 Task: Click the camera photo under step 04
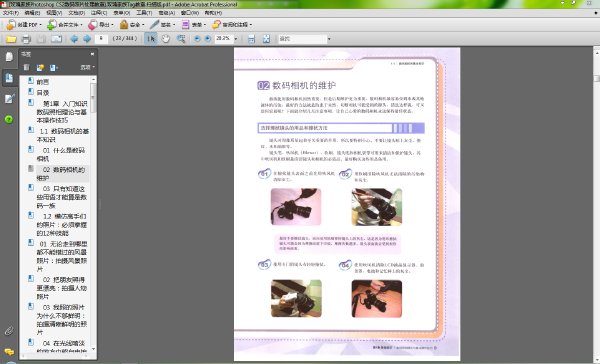coord(377,299)
